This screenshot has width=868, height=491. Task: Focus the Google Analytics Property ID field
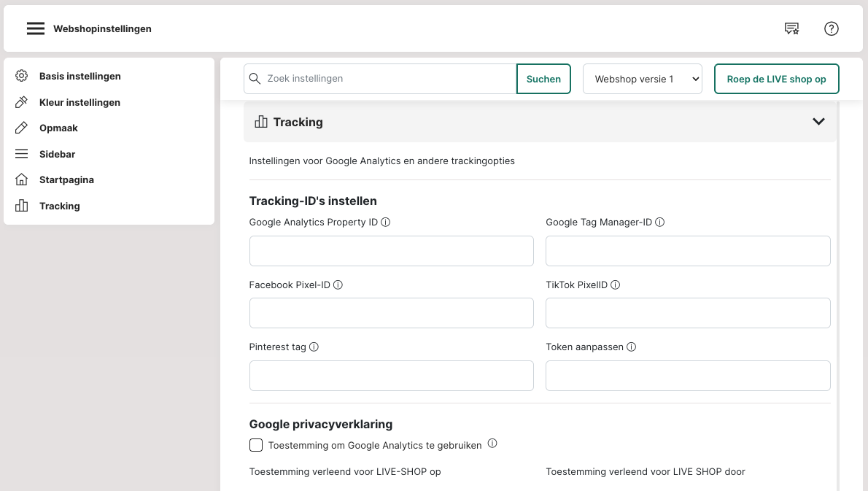pyautogui.click(x=391, y=251)
